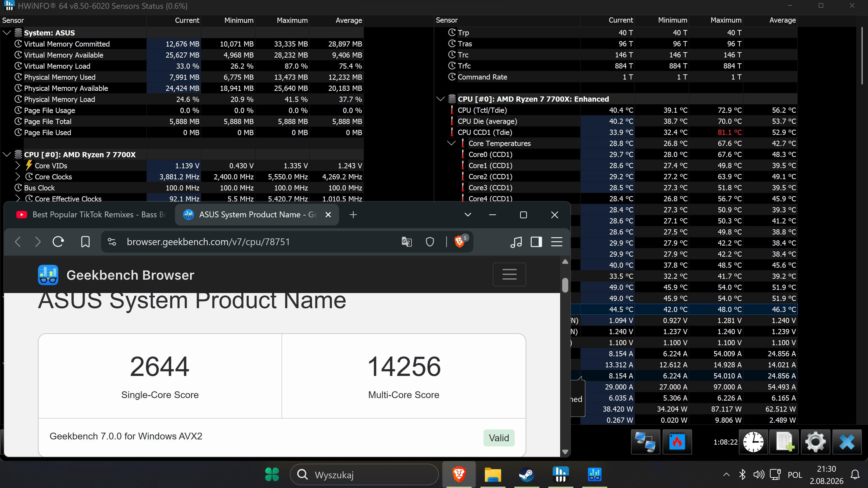
Task: Close sensors with the blue X toolbar icon
Action: point(847,442)
